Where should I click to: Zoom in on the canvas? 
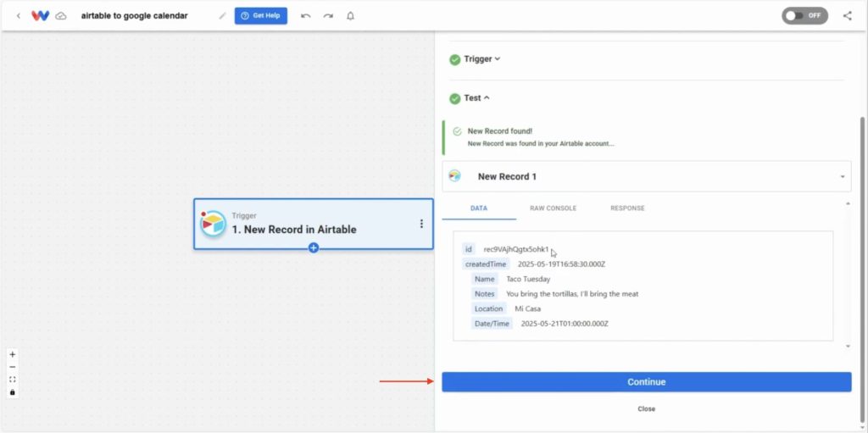click(13, 354)
